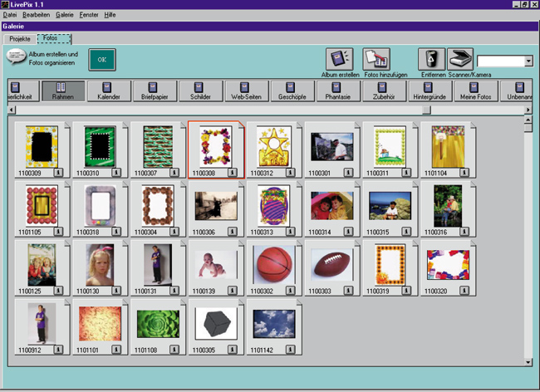
Task: Click the gallery scroll-down arrow
Action: point(528,362)
